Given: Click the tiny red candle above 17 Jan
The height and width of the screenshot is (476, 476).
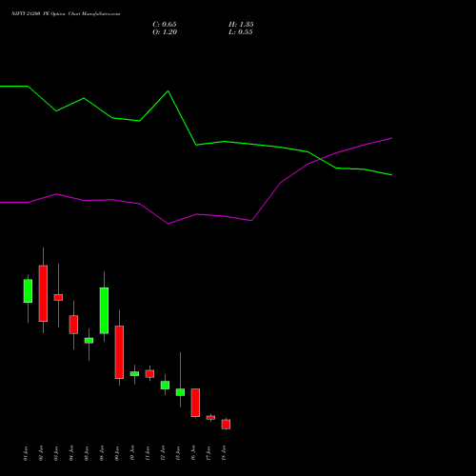Looking at the screenshot, I should tap(210, 418).
